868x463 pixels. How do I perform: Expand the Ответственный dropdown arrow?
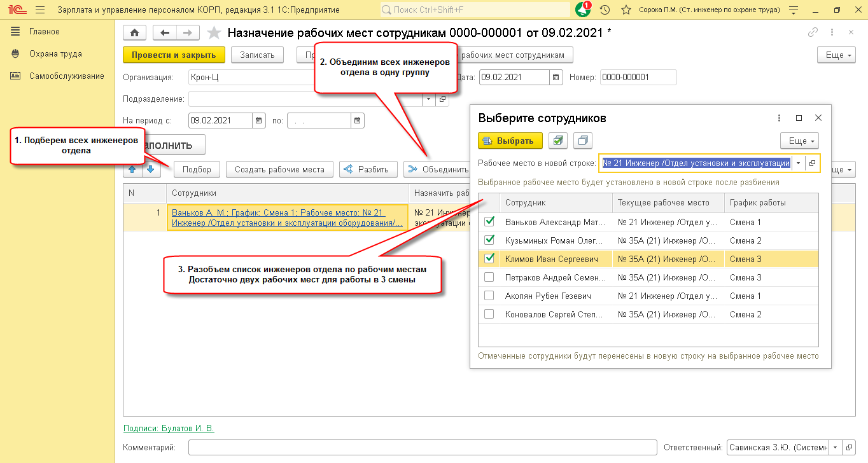click(835, 447)
